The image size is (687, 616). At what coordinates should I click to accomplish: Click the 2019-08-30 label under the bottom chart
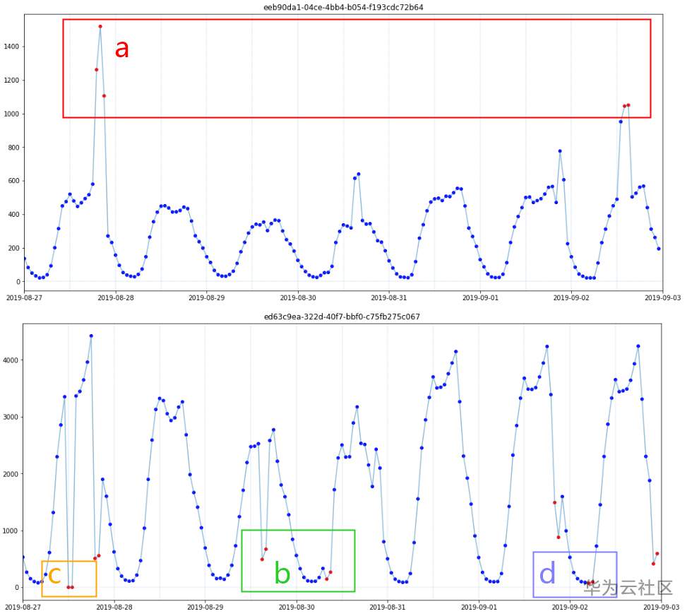[x=297, y=607]
